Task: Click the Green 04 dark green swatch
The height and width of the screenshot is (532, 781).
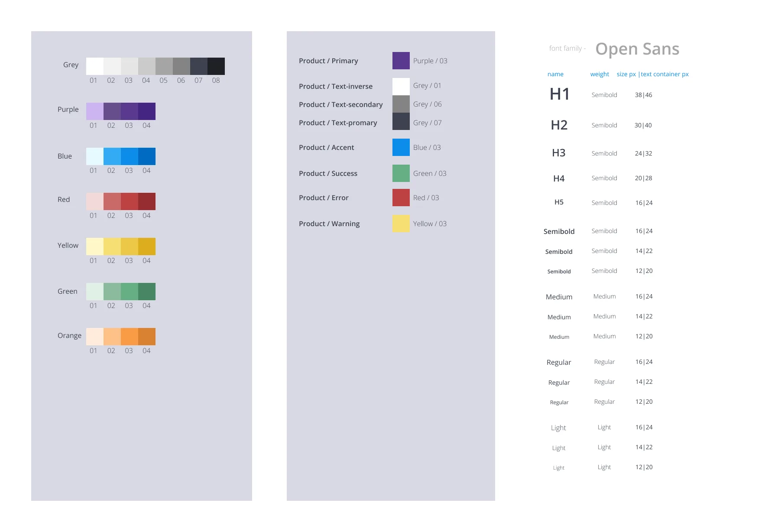Action: (147, 292)
